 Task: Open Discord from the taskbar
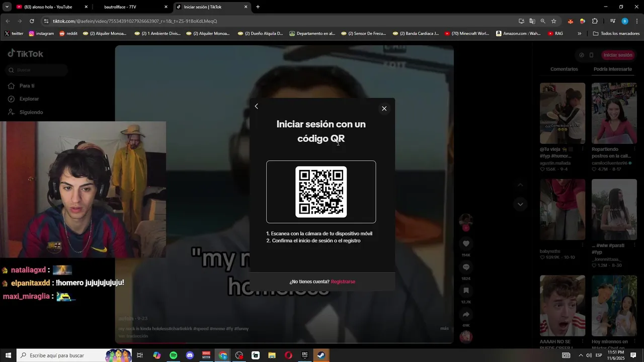tap(190, 355)
